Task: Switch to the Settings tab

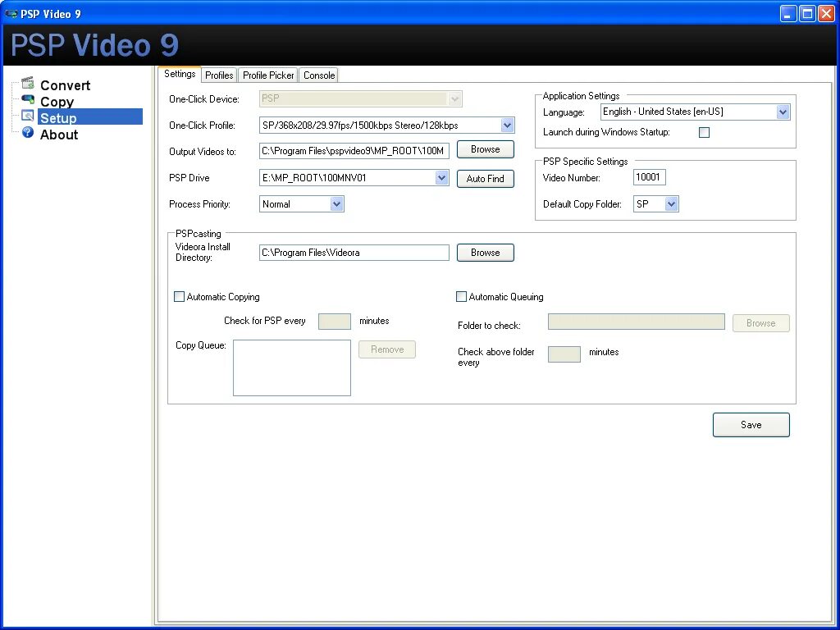Action: tap(180, 74)
